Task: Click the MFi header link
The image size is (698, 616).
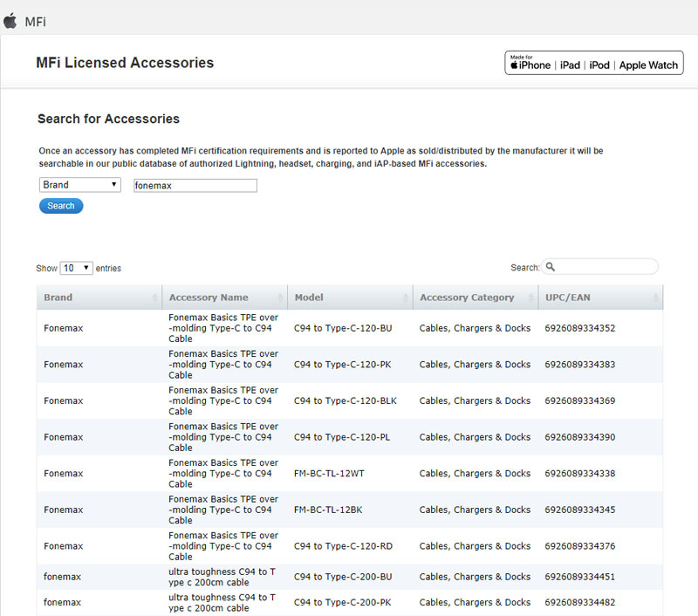Action: point(35,22)
